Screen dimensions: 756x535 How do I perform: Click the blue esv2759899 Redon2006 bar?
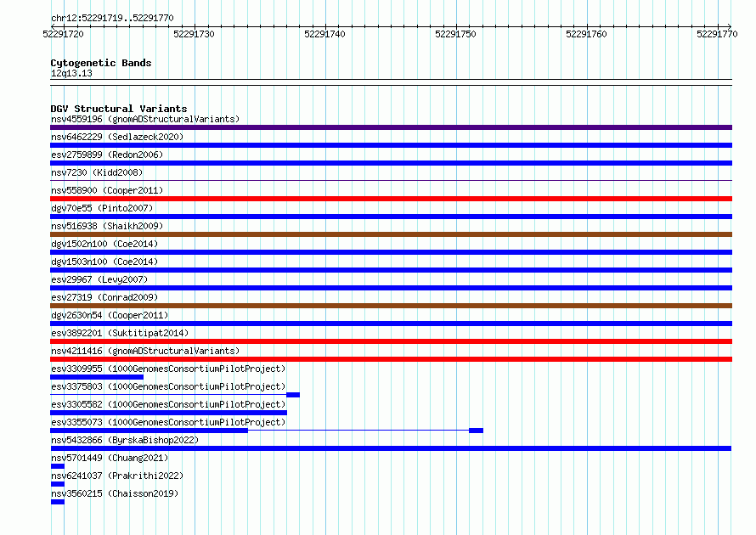[x=391, y=163]
